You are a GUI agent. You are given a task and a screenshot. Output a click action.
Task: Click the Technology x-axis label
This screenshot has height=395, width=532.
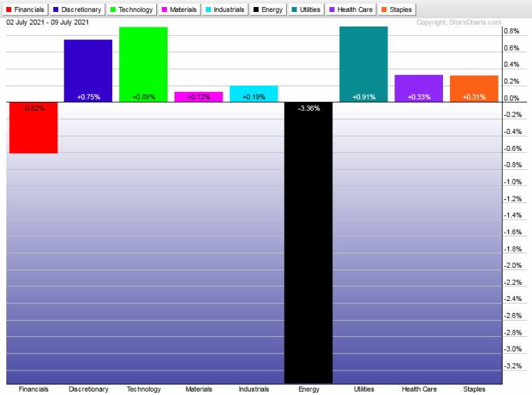click(144, 389)
